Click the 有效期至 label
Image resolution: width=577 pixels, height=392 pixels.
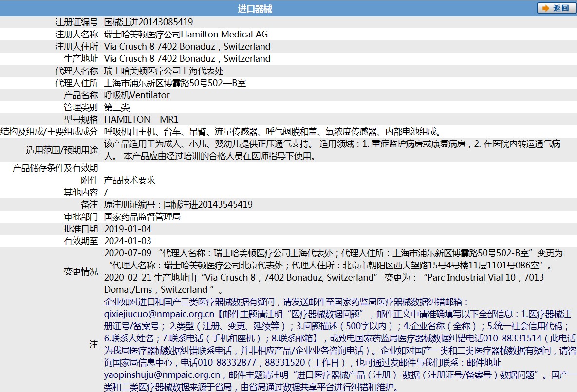tap(81, 241)
